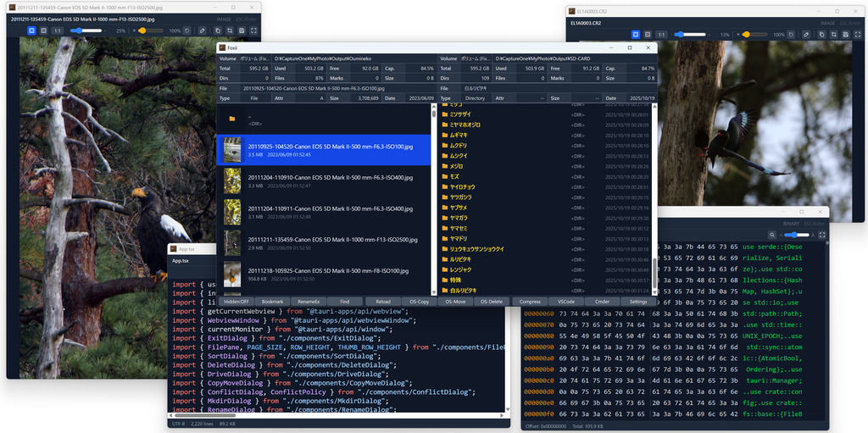The height and width of the screenshot is (433, 868).
Task: Click the save icon in the eagle image viewer
Action: [x=243, y=31]
